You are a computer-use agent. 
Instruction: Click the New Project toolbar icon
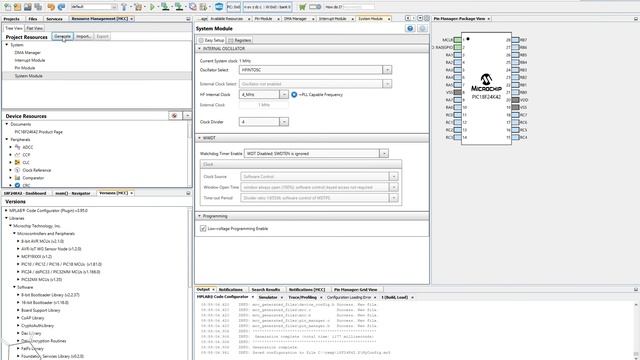coord(18,7)
